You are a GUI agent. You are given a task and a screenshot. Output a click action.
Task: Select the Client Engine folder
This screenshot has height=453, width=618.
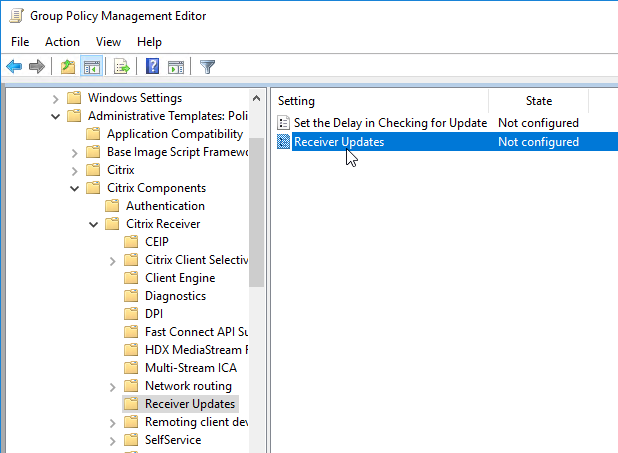tap(180, 278)
